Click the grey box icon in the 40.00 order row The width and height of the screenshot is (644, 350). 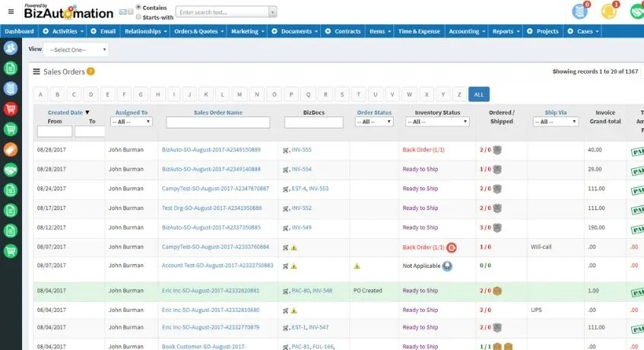point(497,150)
